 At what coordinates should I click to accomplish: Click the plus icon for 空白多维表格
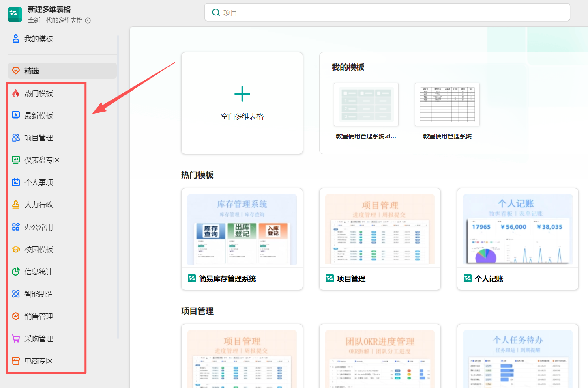tap(242, 94)
